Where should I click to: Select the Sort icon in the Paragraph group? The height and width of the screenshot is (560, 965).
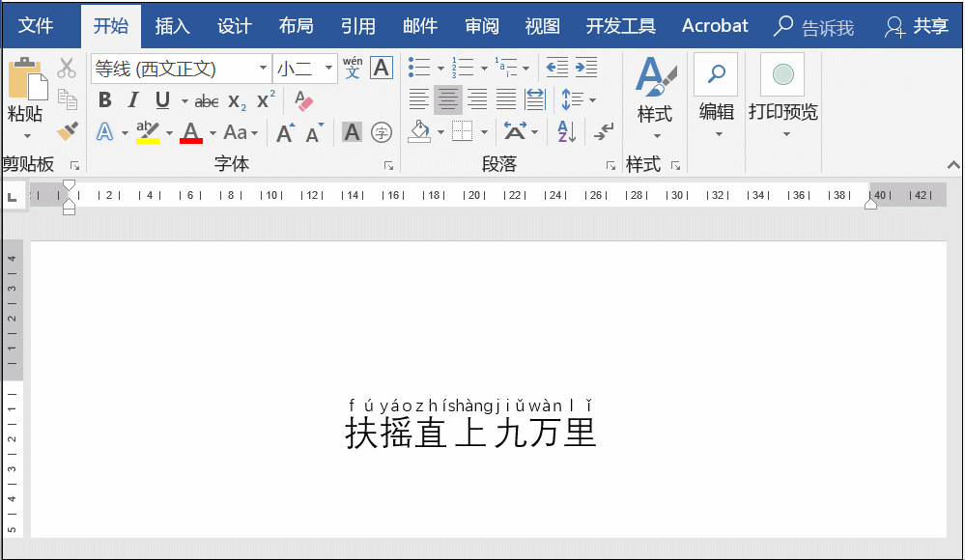tap(565, 132)
